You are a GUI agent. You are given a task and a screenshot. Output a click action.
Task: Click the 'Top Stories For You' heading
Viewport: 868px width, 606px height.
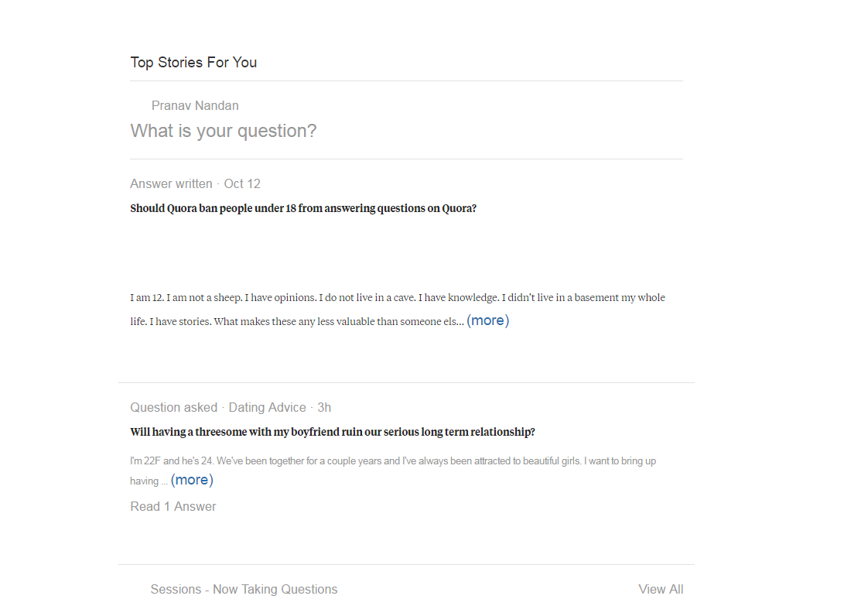(x=193, y=62)
